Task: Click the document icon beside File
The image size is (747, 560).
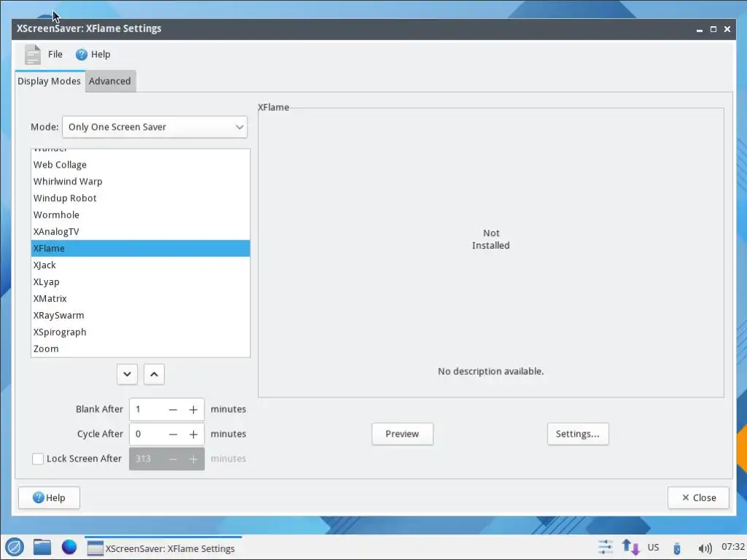Action: pos(33,55)
